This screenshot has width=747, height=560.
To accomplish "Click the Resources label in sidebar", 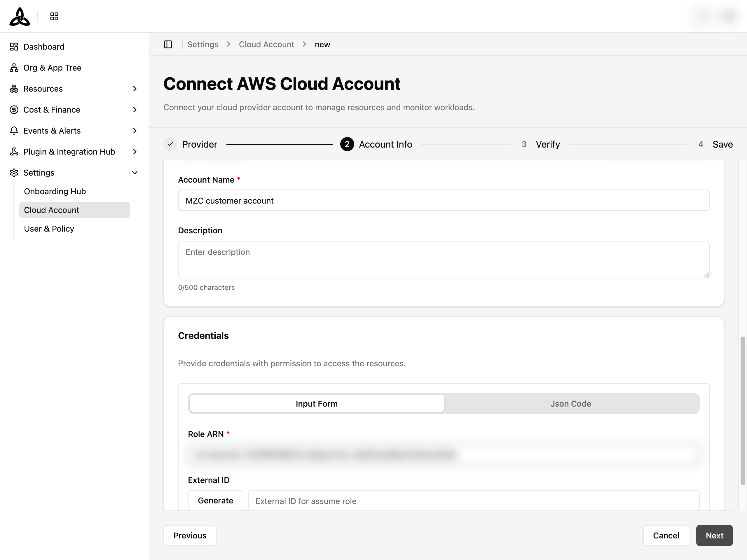I will click(43, 88).
